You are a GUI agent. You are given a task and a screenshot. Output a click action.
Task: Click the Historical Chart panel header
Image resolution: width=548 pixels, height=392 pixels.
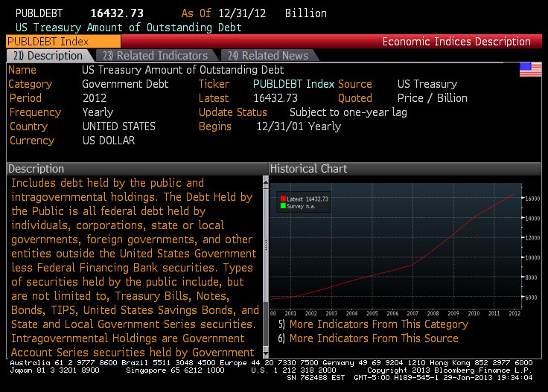point(405,169)
